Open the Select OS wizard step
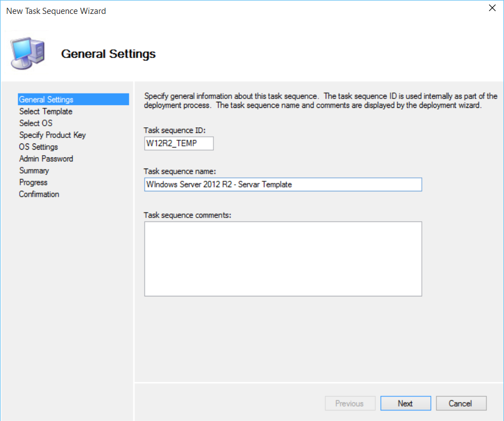504x421 pixels. click(x=36, y=123)
